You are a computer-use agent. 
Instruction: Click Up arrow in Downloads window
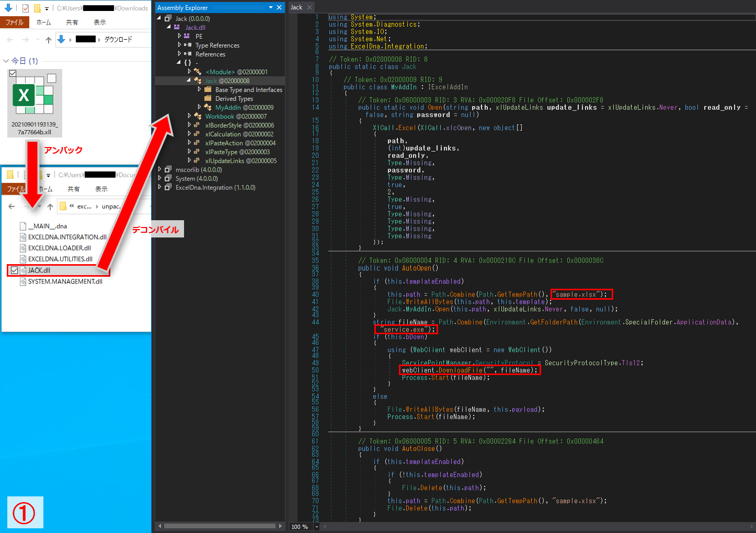click(49, 40)
